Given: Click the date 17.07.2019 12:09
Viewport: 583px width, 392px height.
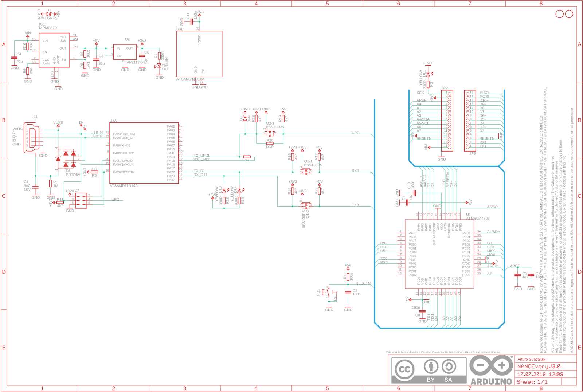Looking at the screenshot, I should click(540, 374).
